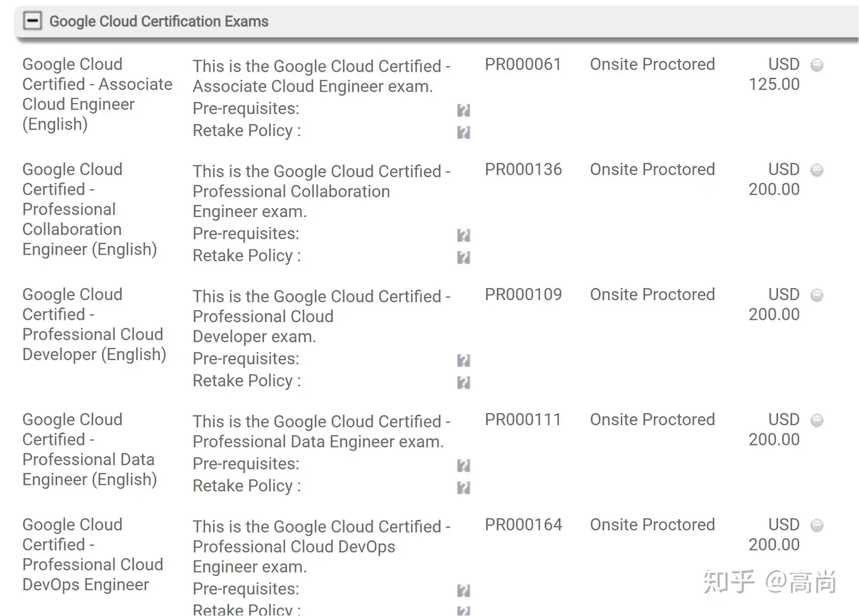Open Retake Policy help icon for Professional Collaboration Engineer

click(464, 257)
